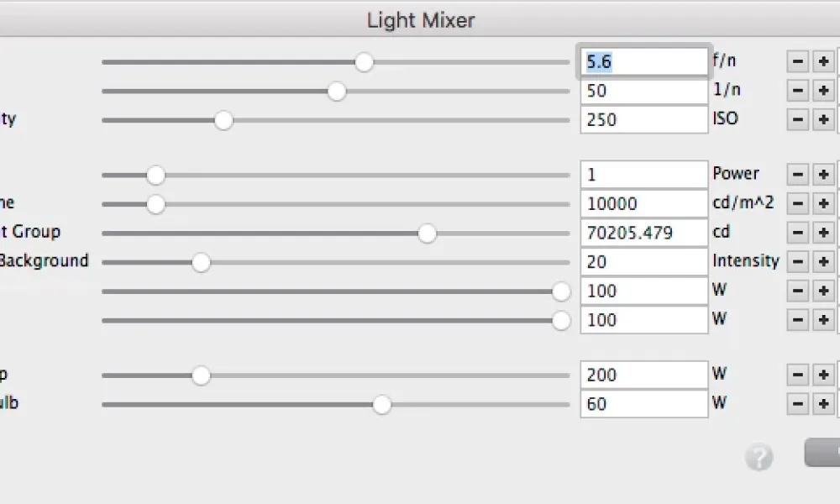Click the ISO sensitivity slider handle
Viewport: 840px width, 504px height.
coord(223,120)
